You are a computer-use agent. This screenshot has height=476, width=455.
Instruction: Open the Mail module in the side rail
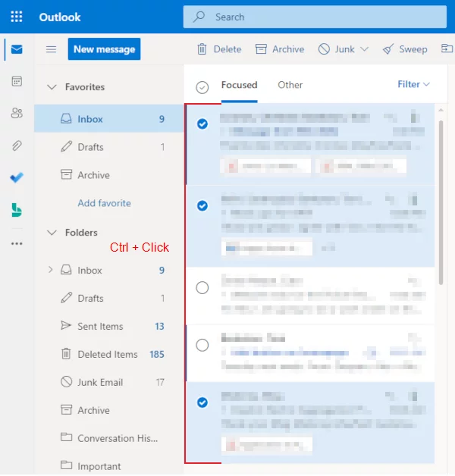pos(17,49)
